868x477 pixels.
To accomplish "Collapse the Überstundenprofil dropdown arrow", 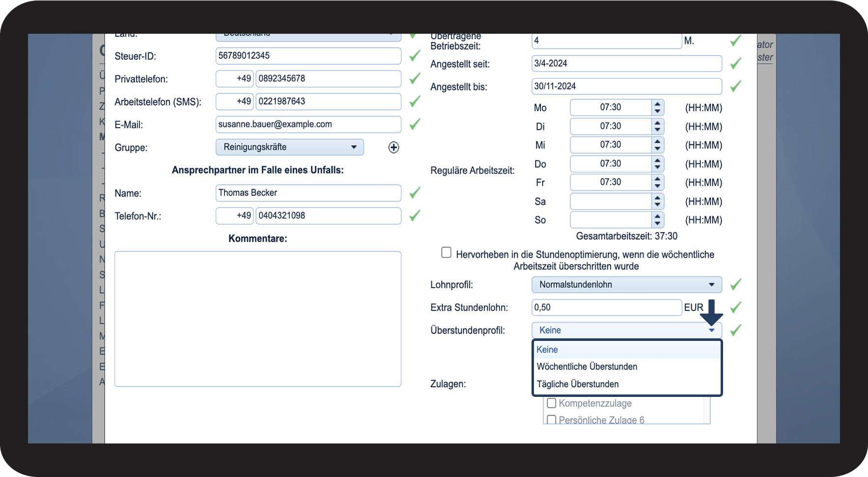I will [712, 331].
